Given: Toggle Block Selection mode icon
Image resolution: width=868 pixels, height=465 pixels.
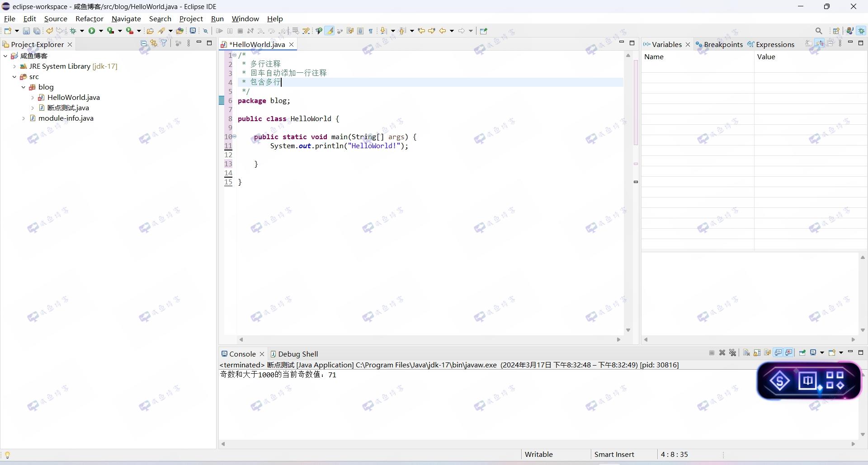Looking at the screenshot, I should (x=360, y=31).
